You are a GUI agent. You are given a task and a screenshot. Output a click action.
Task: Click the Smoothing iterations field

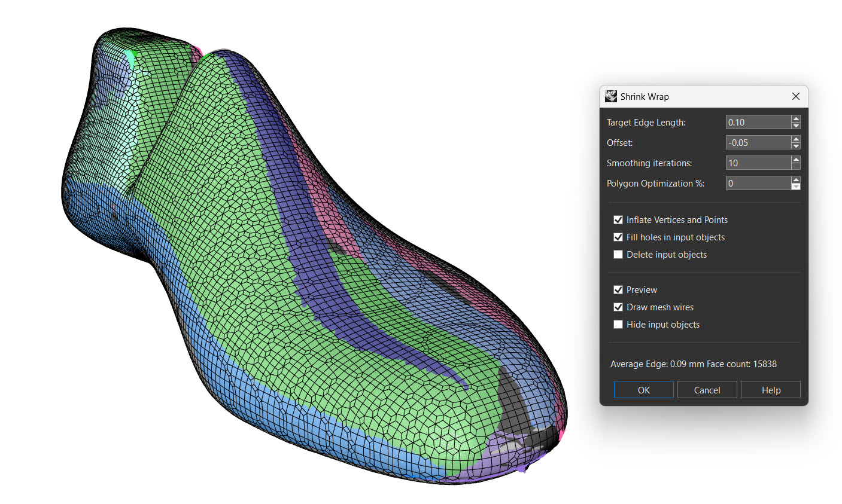click(758, 163)
